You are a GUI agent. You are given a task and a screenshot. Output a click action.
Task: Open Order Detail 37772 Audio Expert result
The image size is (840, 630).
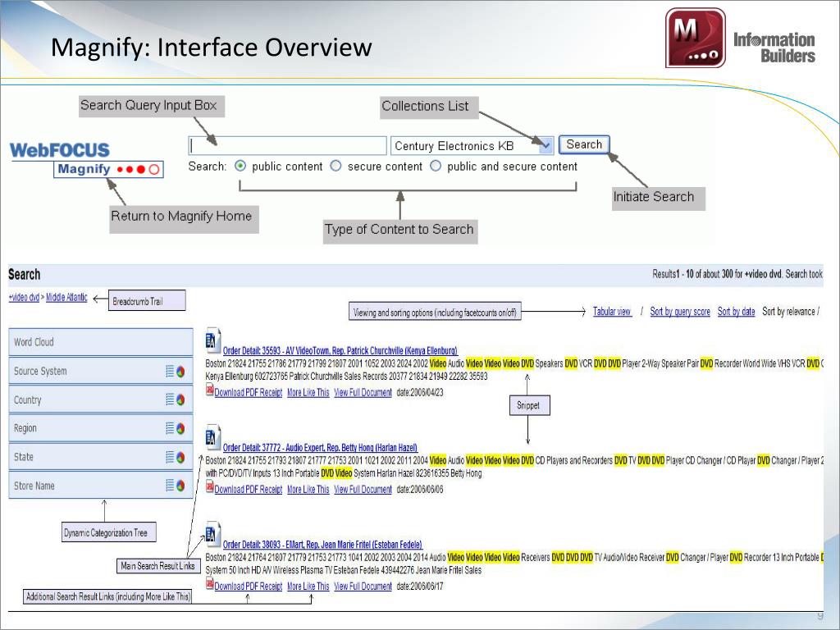pos(320,448)
